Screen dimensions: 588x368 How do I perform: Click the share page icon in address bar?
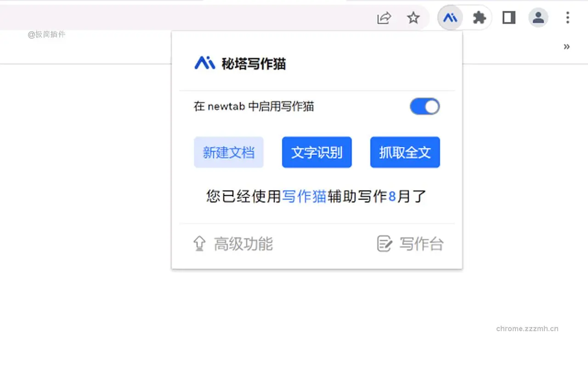pyautogui.click(x=384, y=18)
